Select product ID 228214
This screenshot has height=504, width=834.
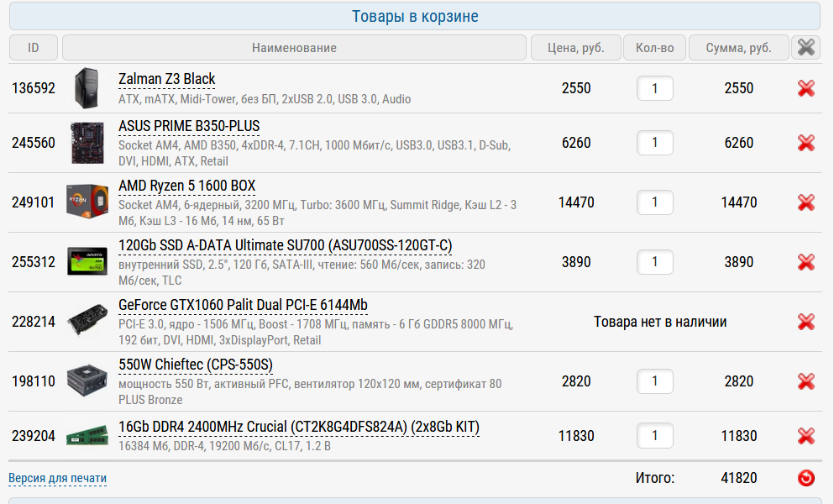pos(34,322)
